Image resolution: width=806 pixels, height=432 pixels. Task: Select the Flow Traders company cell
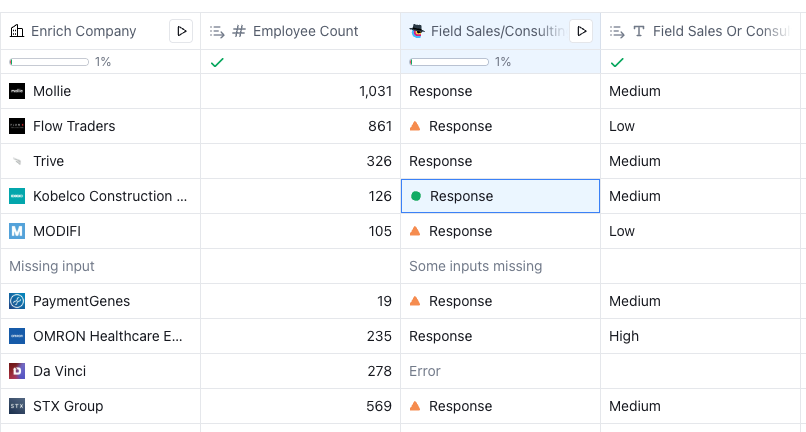pyautogui.click(x=100, y=126)
